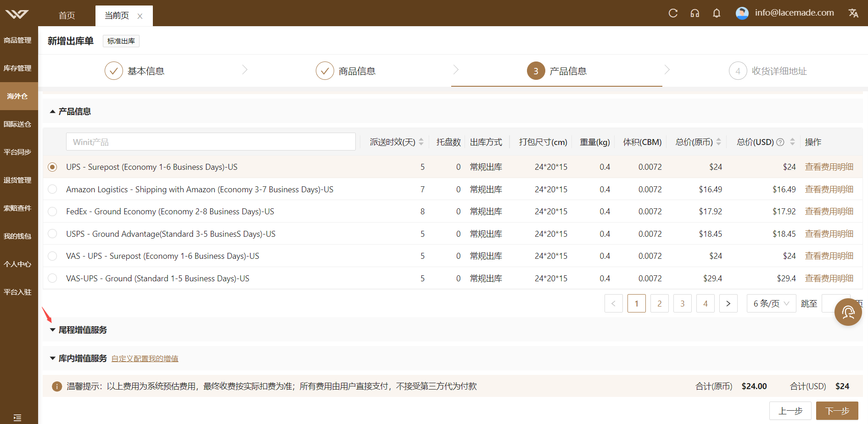Open 自定义配置我的增值 link
Viewport: 868px width, 424px height.
[145, 359]
